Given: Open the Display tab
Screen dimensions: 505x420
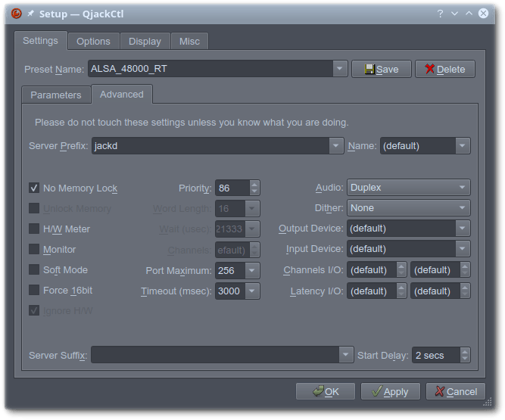Looking at the screenshot, I should [145, 41].
